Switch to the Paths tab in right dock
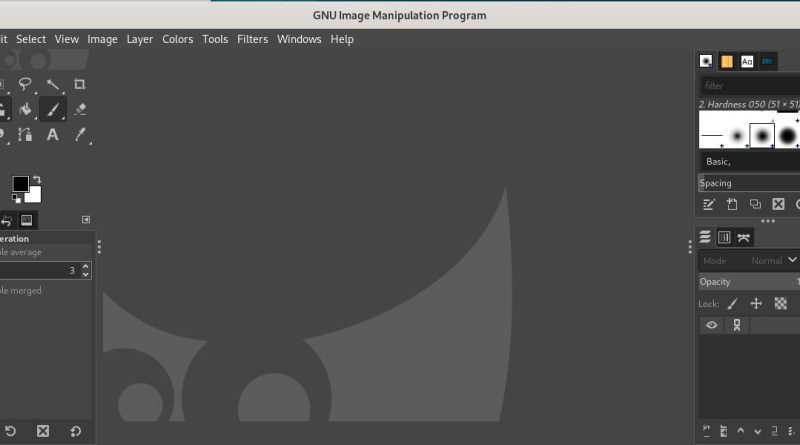Screen dimensions: 800x445 743,237
